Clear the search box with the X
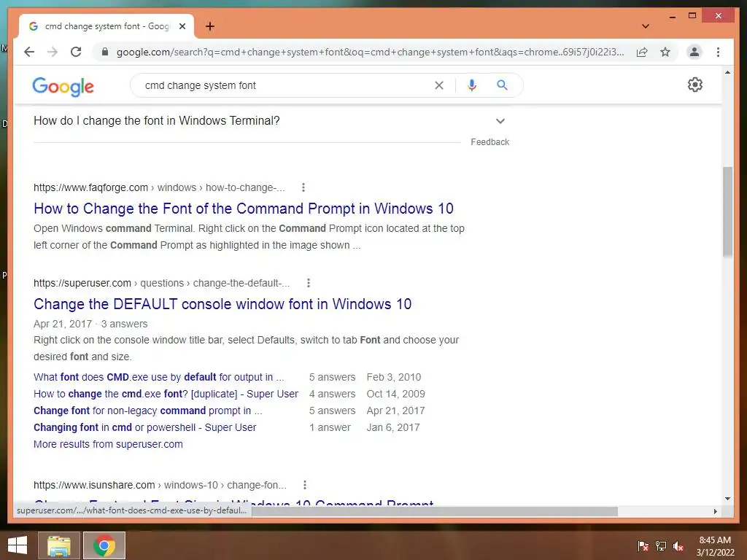Screen dimensions: 747x560 tap(438, 85)
